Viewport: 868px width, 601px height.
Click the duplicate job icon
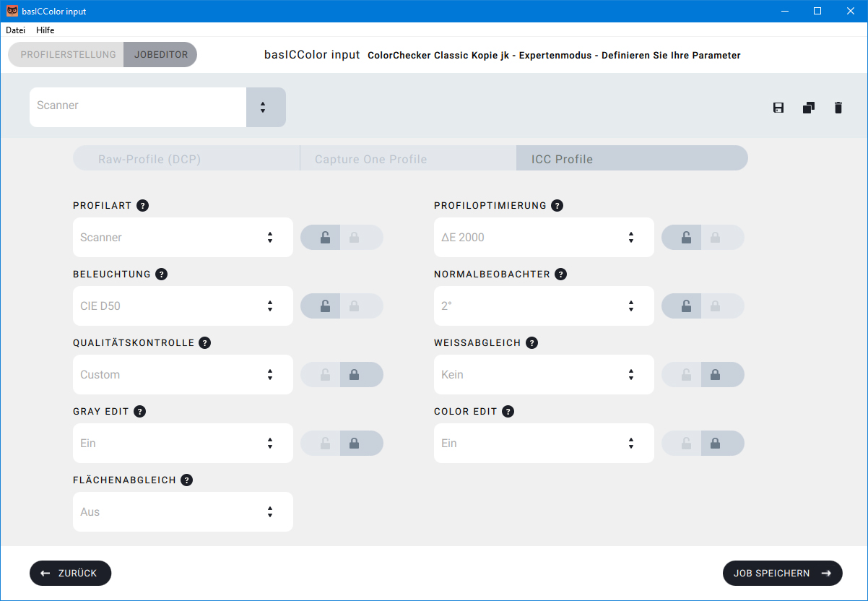(x=808, y=108)
